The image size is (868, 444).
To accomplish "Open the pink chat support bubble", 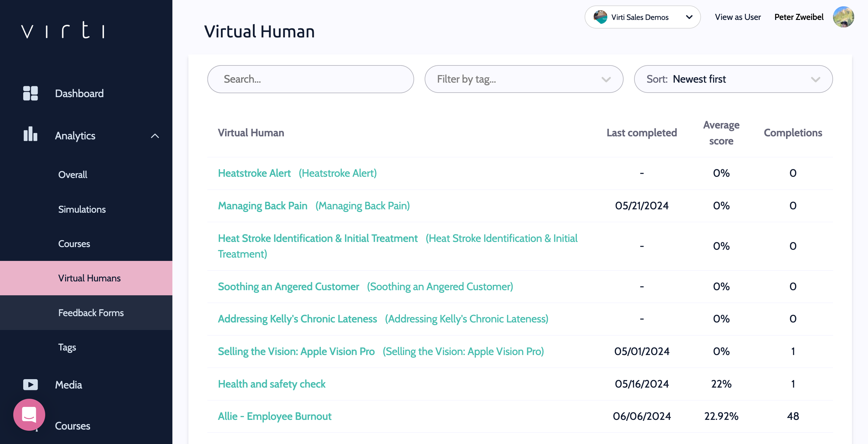I will (x=29, y=415).
